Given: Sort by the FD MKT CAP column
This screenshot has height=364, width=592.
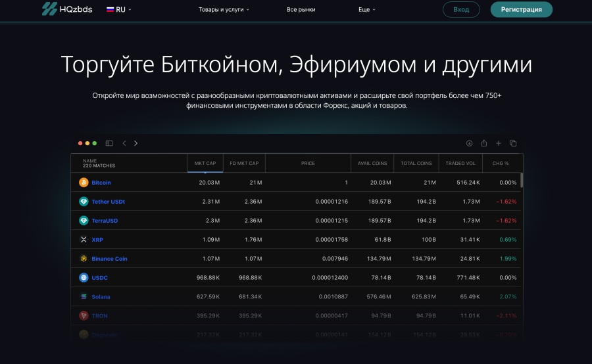Looking at the screenshot, I should coord(244,164).
